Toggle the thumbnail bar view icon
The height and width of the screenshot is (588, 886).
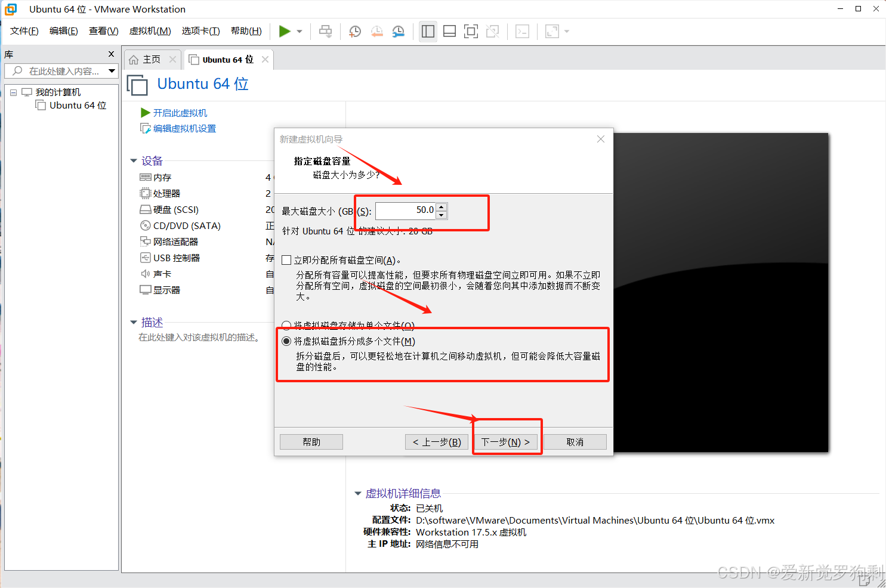(x=450, y=31)
